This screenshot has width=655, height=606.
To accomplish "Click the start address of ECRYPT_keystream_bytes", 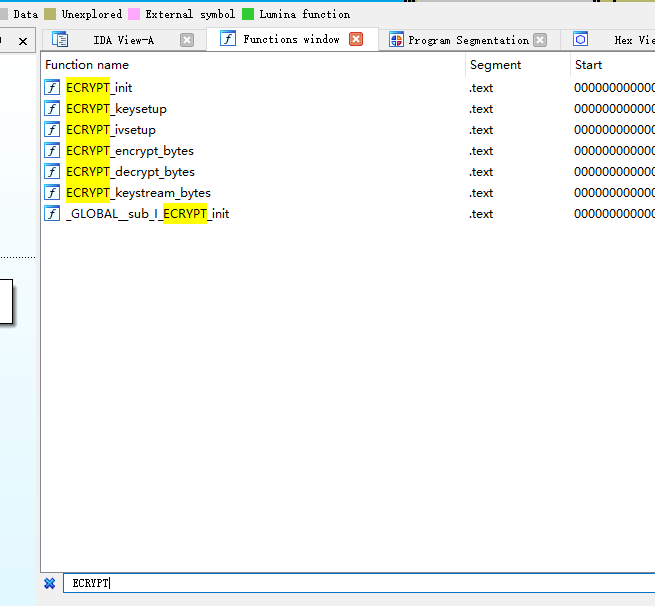I will (614, 193).
